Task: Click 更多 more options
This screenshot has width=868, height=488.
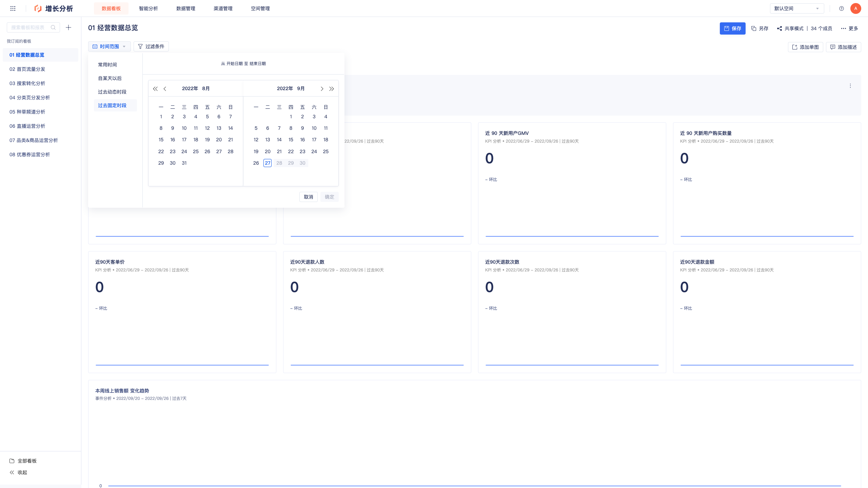Action: [x=850, y=28]
